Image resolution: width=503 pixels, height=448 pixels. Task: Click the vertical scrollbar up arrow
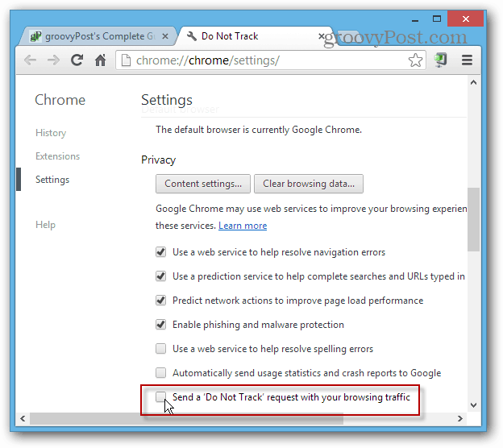pyautogui.click(x=473, y=82)
